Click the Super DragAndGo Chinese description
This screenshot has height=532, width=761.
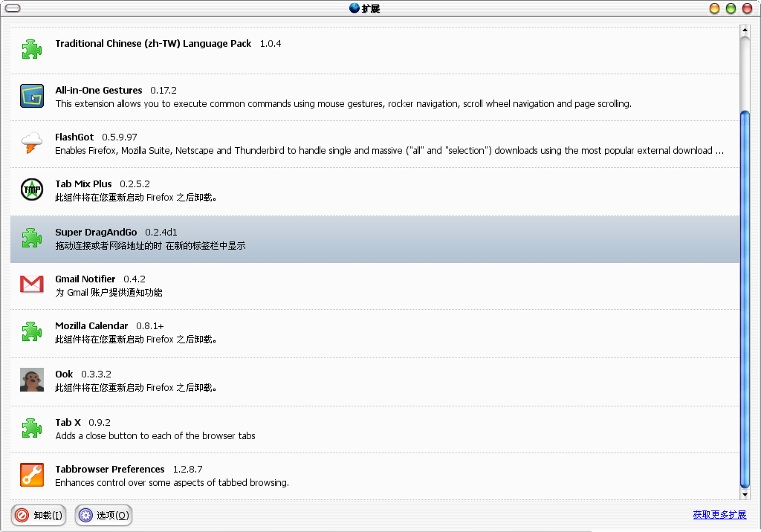pyautogui.click(x=150, y=246)
